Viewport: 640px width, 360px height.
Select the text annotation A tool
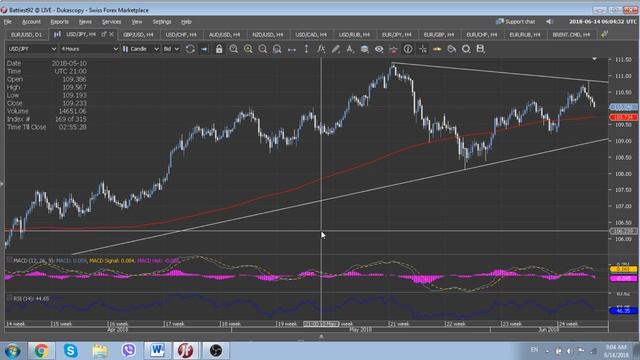[350, 49]
